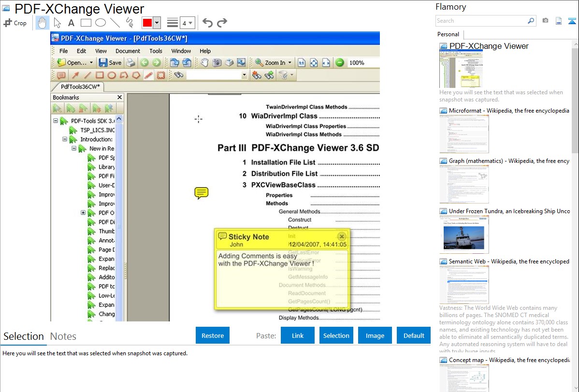Click the binoculars find icon
Image resolution: width=579 pixels, height=392 pixels.
(x=179, y=75)
